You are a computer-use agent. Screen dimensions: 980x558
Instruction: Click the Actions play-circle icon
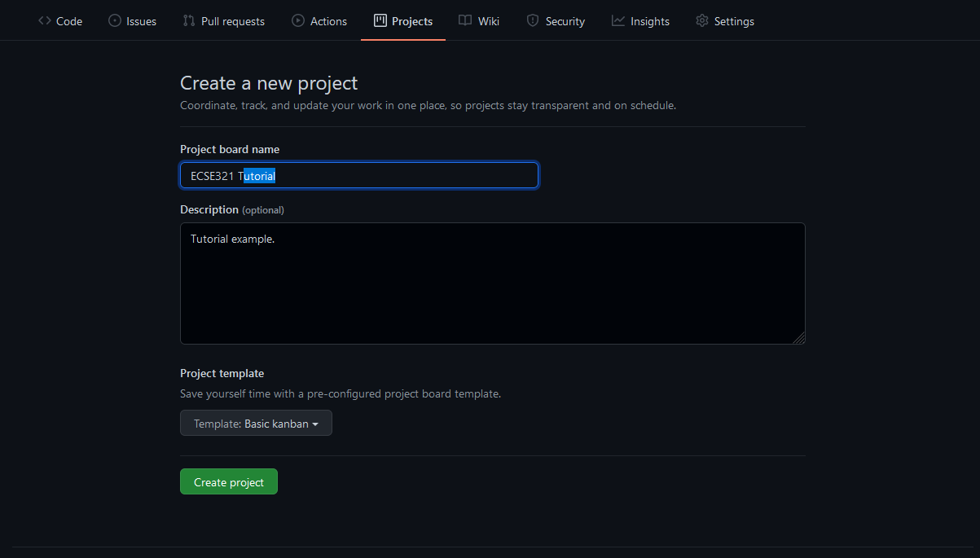pos(298,21)
